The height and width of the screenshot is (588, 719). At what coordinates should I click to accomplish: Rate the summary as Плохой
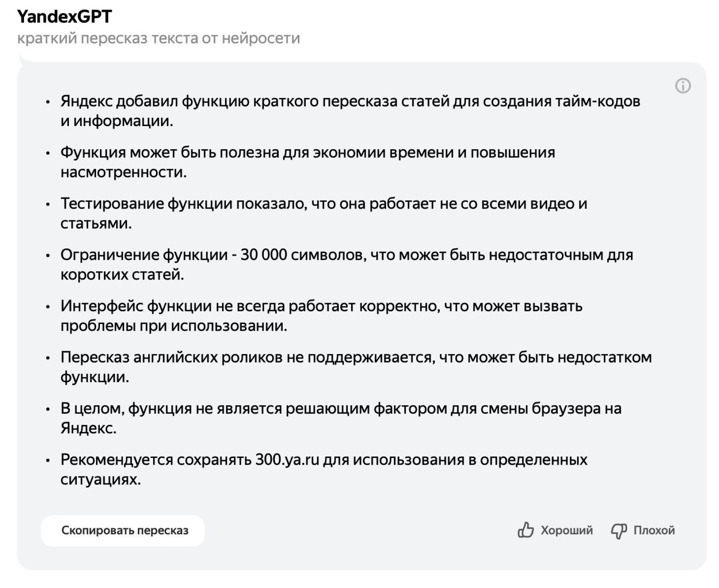coord(643,531)
